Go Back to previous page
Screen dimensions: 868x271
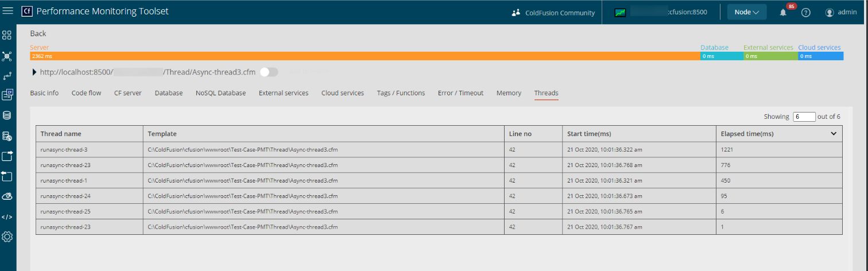[x=38, y=34]
